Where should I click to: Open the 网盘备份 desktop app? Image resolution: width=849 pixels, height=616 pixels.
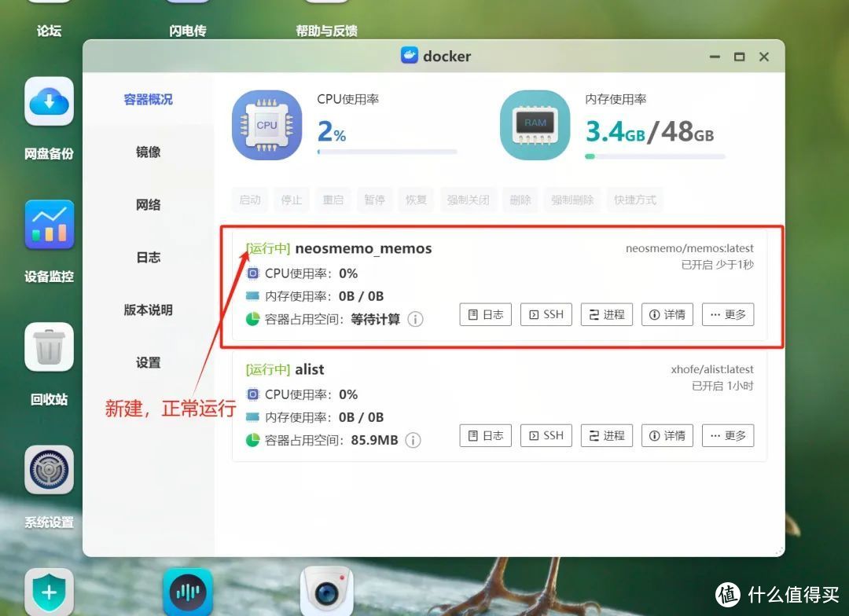tap(49, 102)
